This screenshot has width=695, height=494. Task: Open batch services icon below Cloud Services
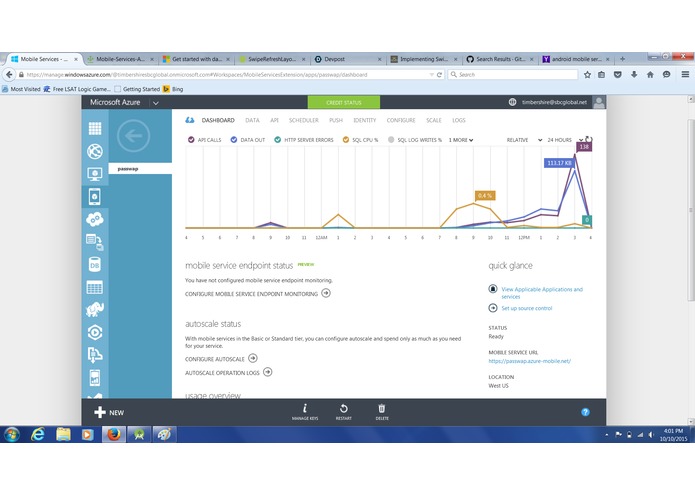point(95,242)
